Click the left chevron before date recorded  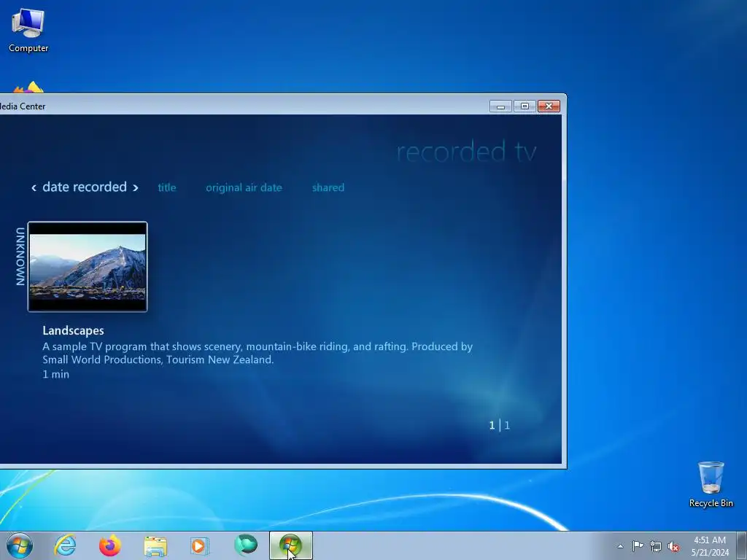tap(34, 188)
